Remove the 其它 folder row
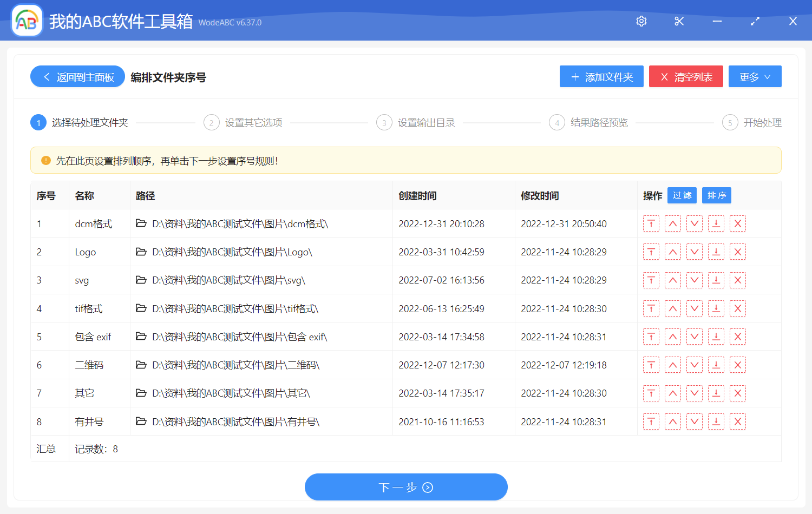 pyautogui.click(x=737, y=393)
